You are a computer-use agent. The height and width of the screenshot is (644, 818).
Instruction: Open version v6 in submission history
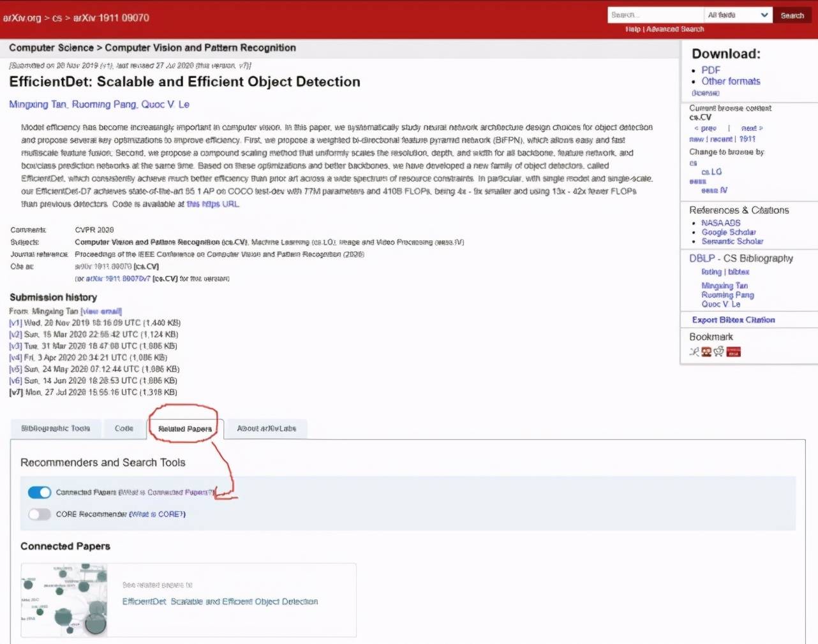click(x=15, y=381)
